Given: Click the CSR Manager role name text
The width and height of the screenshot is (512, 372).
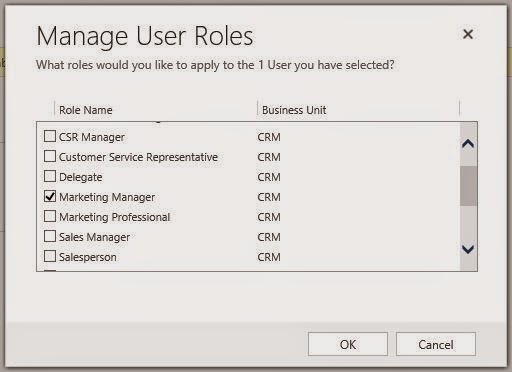Looking at the screenshot, I should [x=92, y=137].
